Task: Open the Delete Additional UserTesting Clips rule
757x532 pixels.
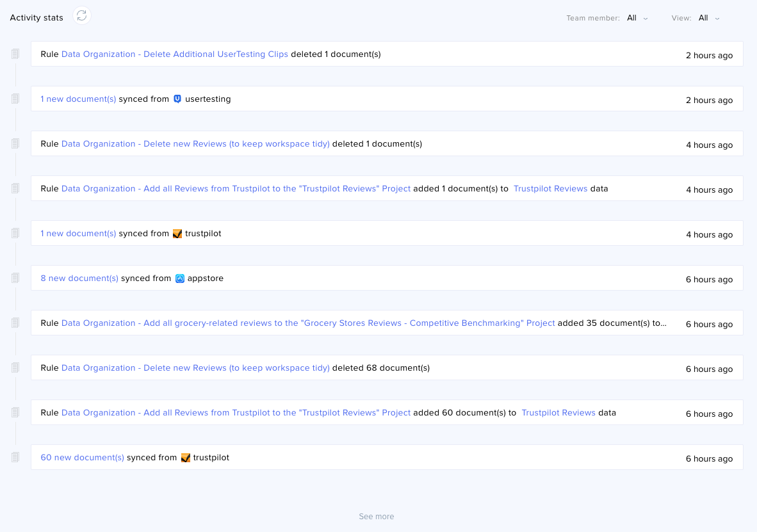Action: 174,54
